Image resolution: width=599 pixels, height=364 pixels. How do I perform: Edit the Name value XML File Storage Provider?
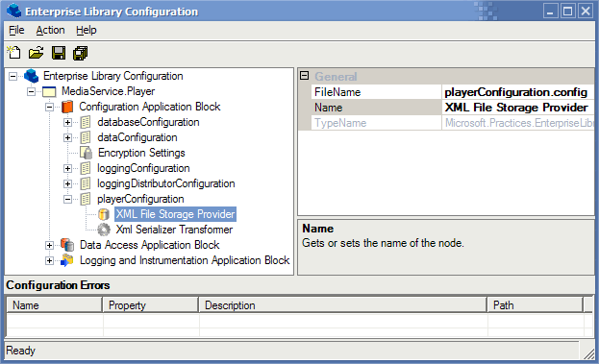(517, 108)
